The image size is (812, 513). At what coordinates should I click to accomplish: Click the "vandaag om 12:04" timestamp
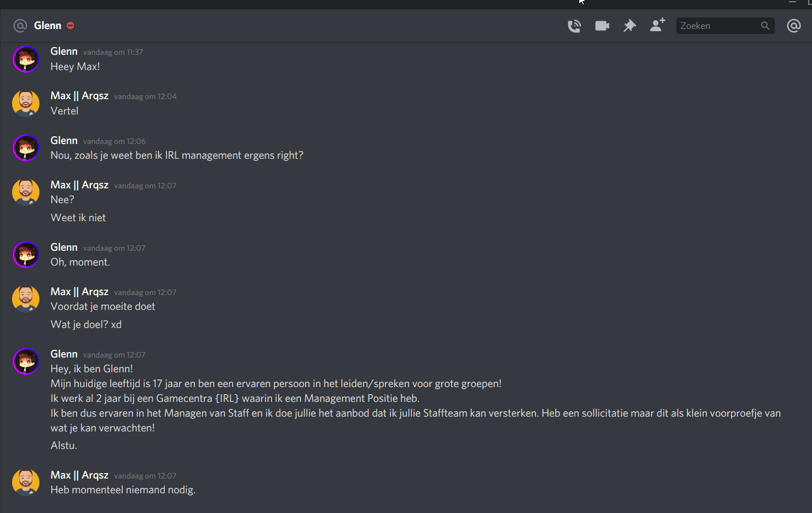coord(145,97)
